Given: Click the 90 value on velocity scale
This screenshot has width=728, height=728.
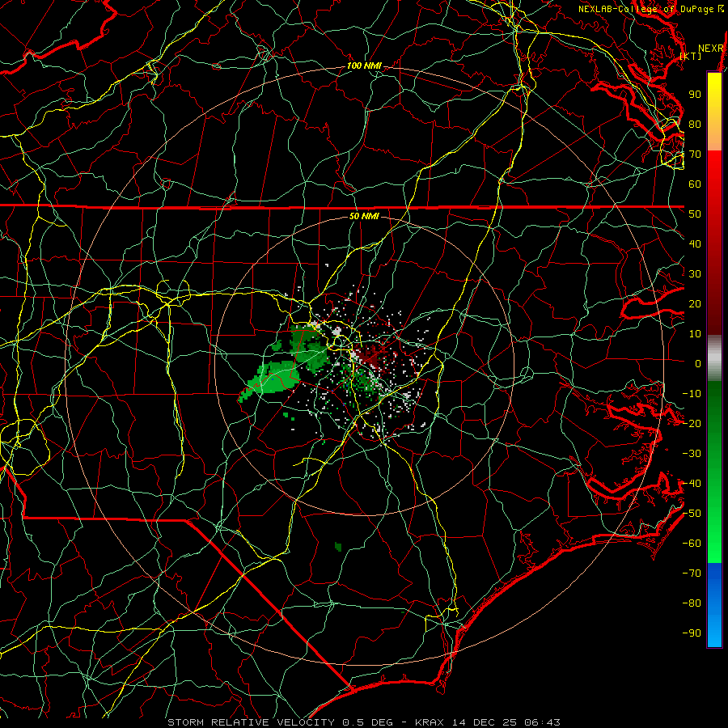Looking at the screenshot, I should pyautogui.click(x=695, y=95).
